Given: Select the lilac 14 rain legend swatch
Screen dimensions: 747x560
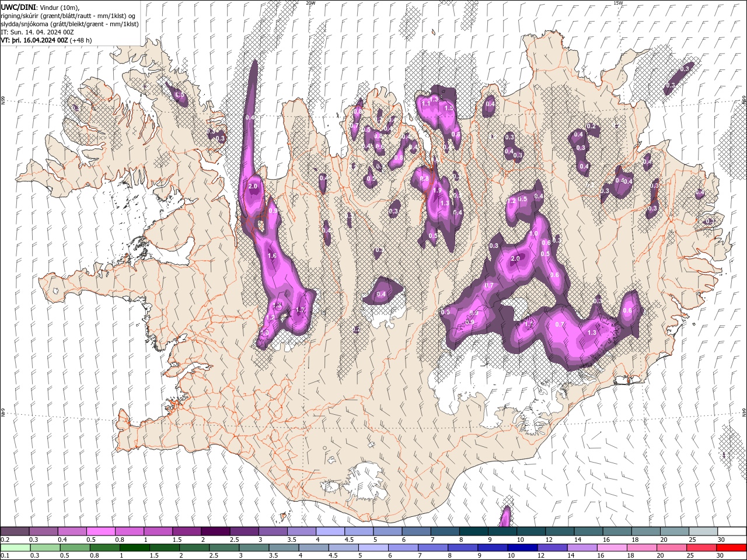Looking at the screenshot, I should 582,548.
